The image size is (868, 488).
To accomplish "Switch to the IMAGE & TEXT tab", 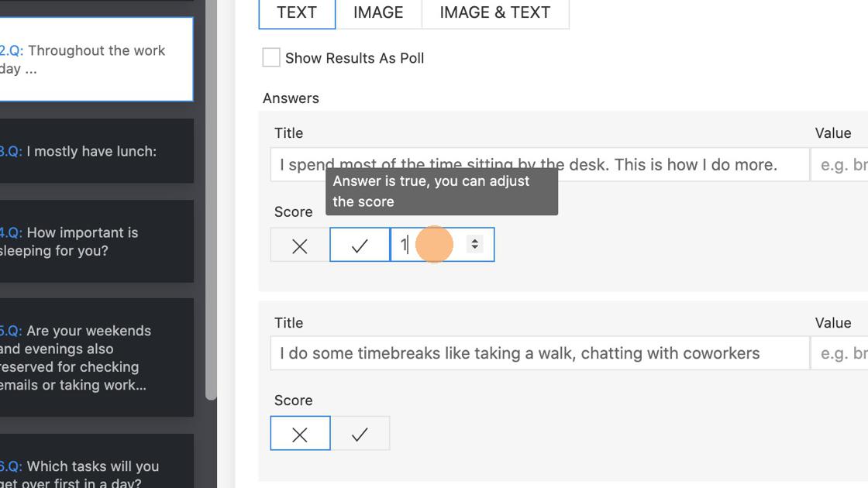I will 494,13.
